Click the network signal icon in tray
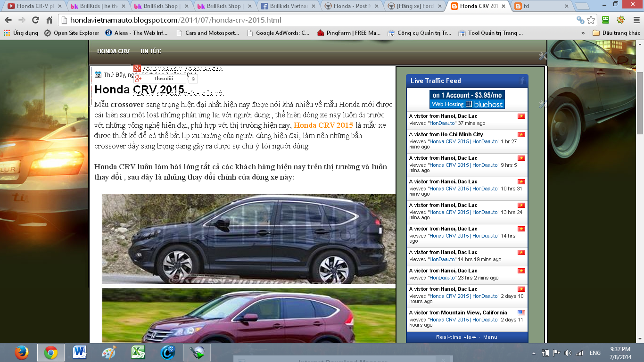The image size is (644, 362). [x=579, y=353]
